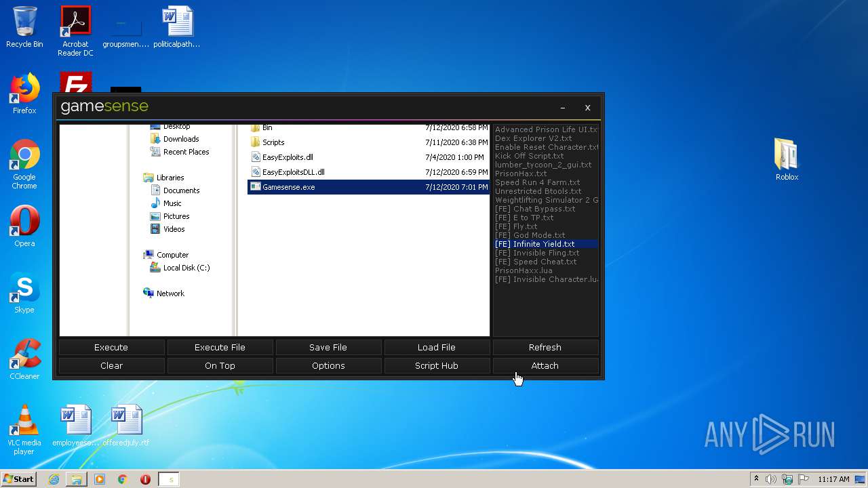Launch Google Chrome from the desktop
868x488 pixels.
coord(24,164)
